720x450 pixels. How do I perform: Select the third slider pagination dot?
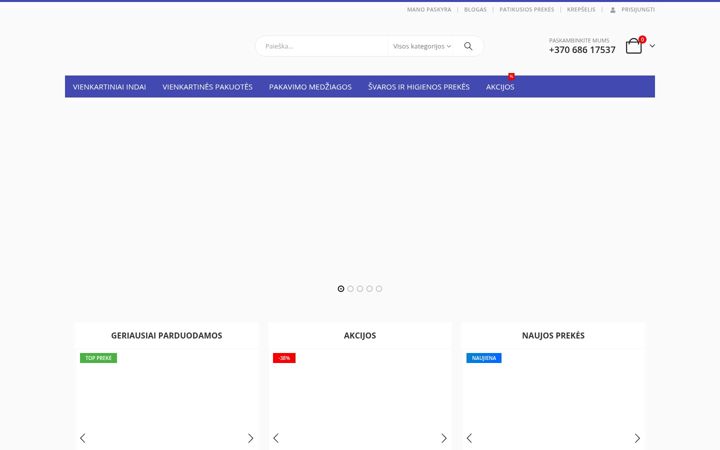click(x=360, y=289)
